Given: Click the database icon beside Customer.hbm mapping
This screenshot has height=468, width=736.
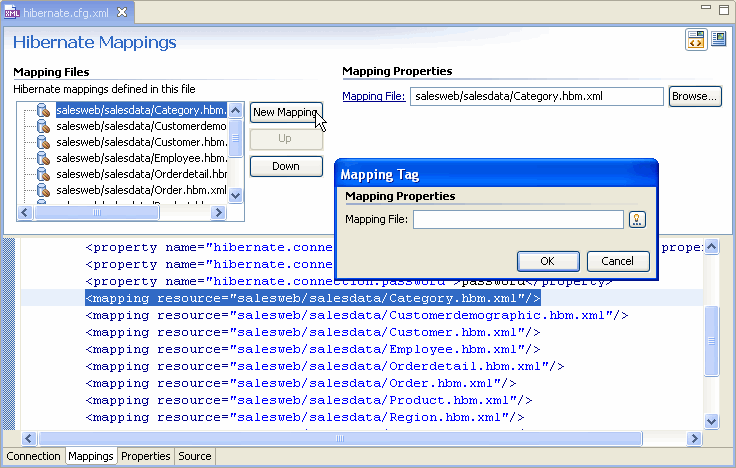Looking at the screenshot, I should coord(43,142).
